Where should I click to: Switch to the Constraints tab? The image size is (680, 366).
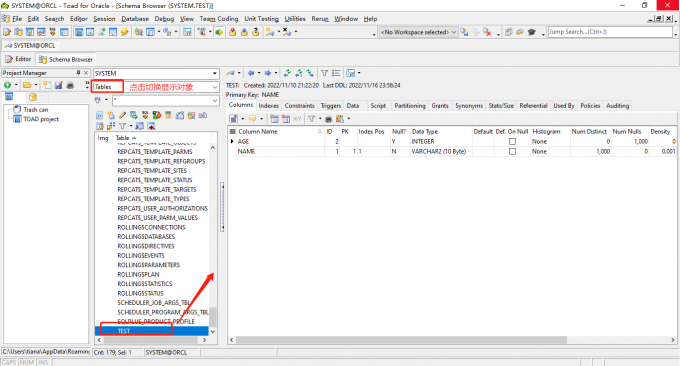[299, 105]
